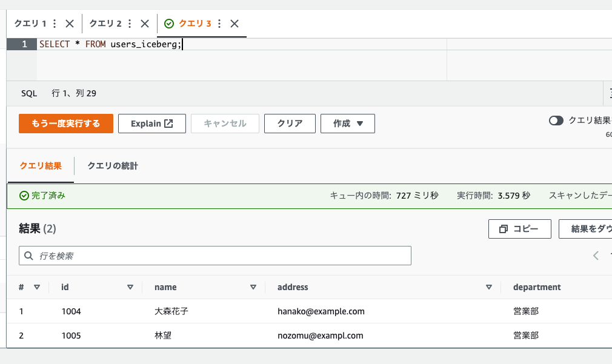Copy the results with コピー button
Image resolution: width=612 pixels, height=364 pixels.
[519, 228]
